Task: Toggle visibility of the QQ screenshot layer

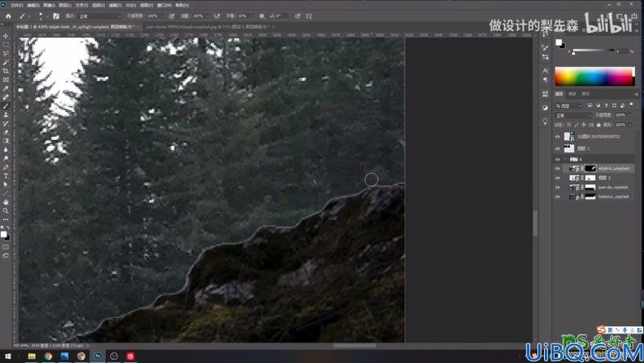Action: tap(557, 136)
